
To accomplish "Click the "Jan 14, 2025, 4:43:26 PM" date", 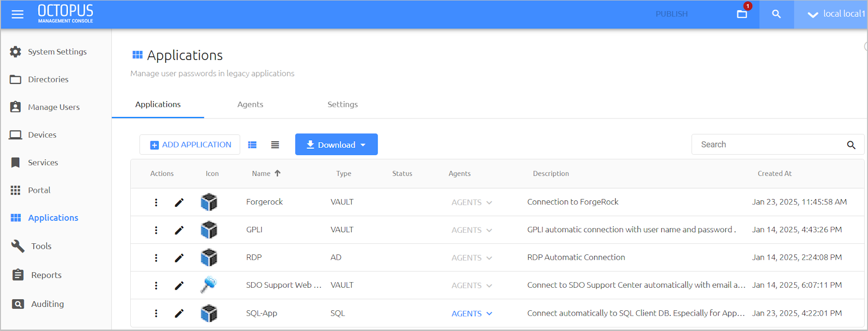I will point(797,230).
